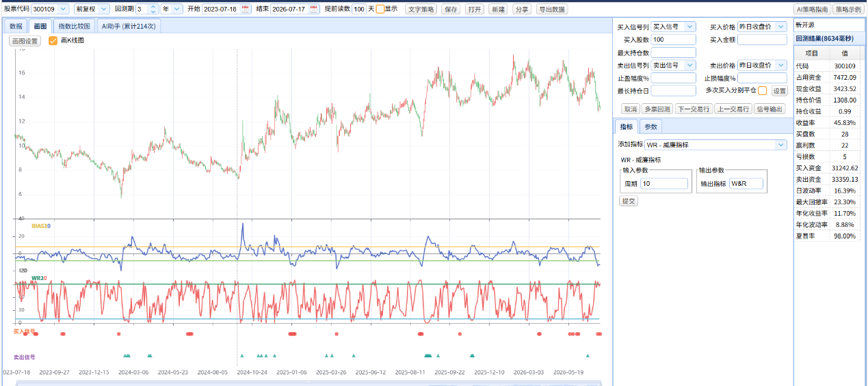Screen dimensions: 868x386
Task: Switch to the AI助手 tab
Action: [x=129, y=26]
